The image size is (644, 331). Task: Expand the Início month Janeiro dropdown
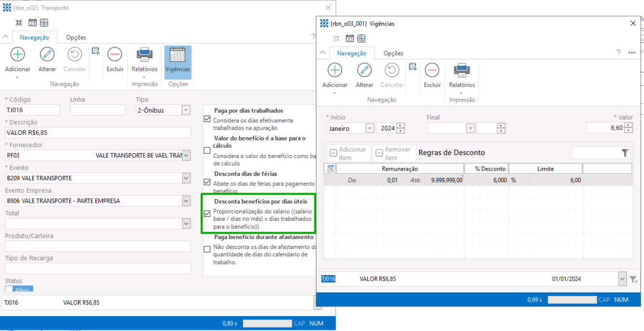click(x=370, y=129)
